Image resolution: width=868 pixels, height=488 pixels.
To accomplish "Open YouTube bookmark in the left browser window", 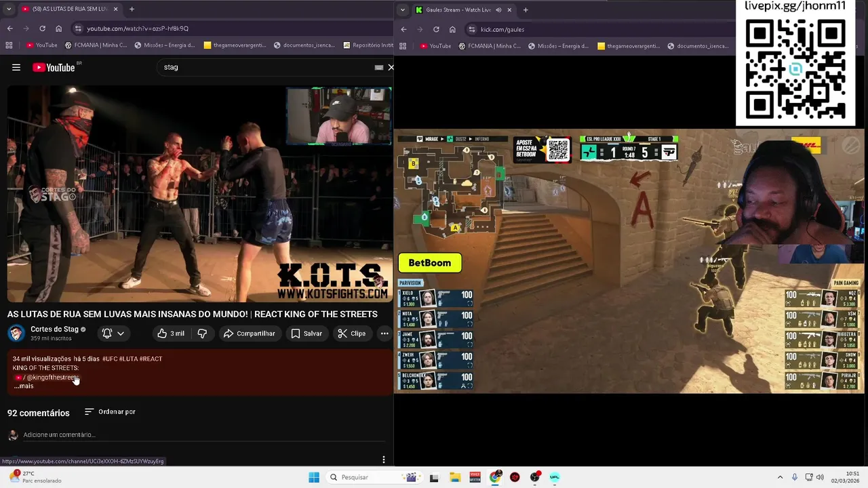I will click(x=42, y=45).
